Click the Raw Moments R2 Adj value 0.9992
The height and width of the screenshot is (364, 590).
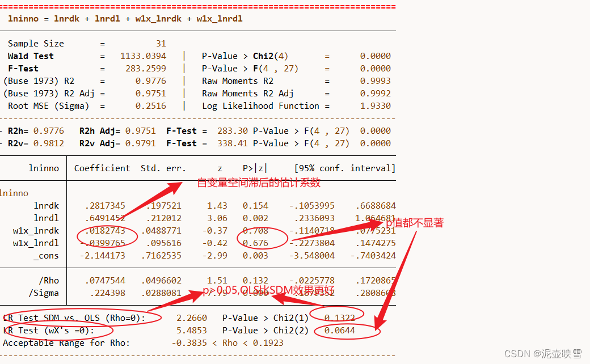(x=375, y=93)
